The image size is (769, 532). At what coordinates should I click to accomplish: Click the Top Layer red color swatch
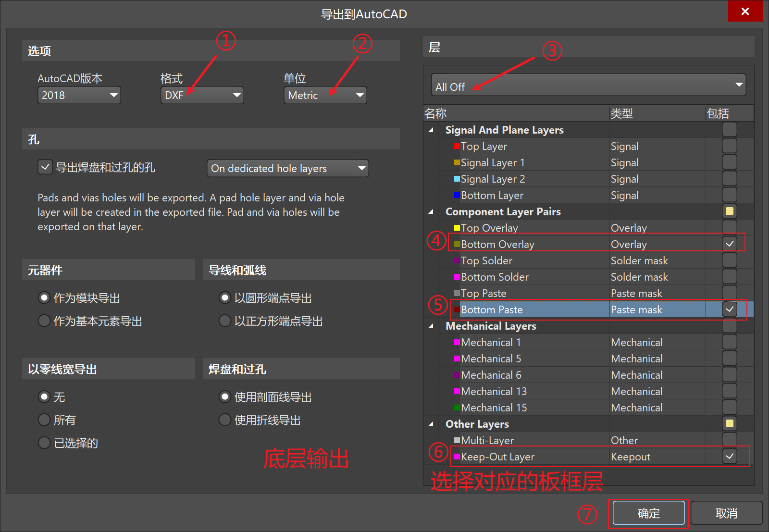tap(457, 146)
